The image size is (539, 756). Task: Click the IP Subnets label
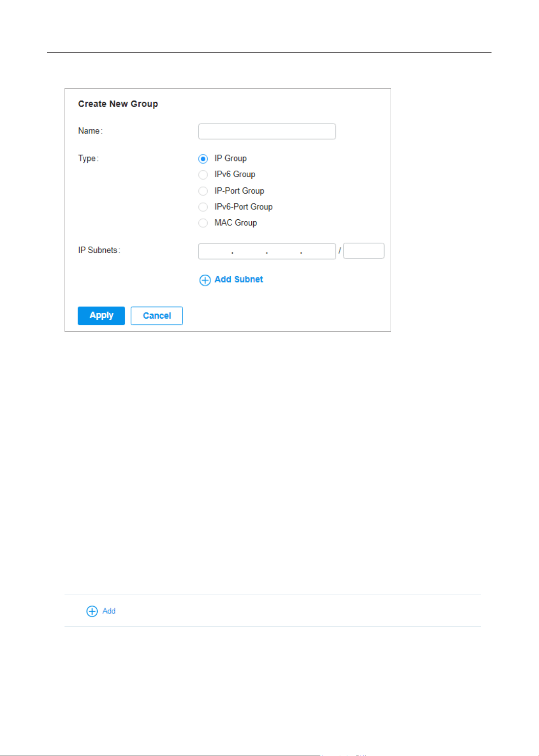(99, 251)
